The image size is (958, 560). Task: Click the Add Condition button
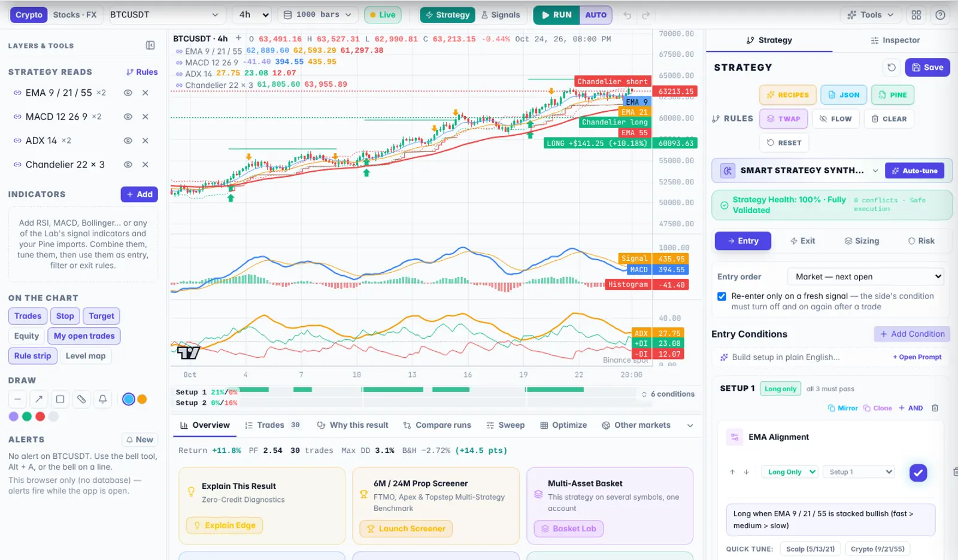pos(912,334)
